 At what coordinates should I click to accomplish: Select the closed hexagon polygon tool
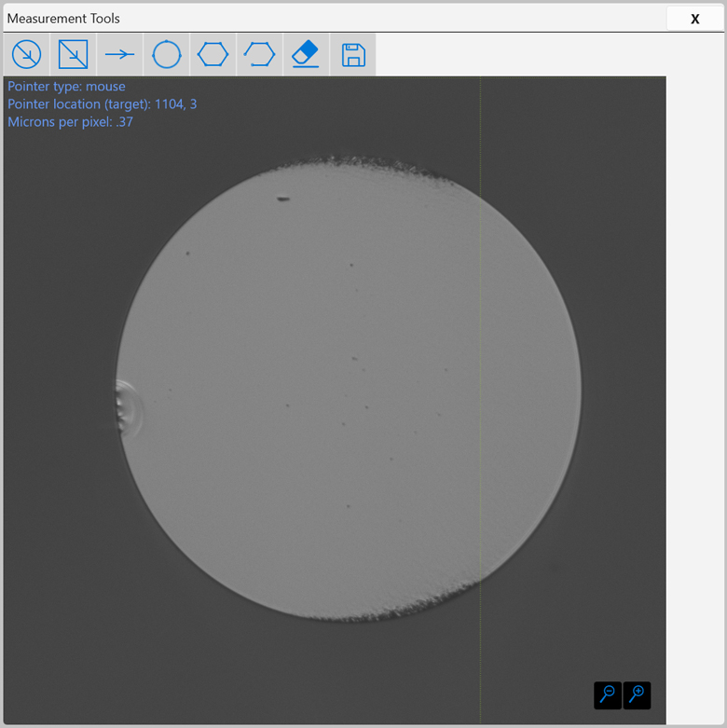tap(213, 55)
